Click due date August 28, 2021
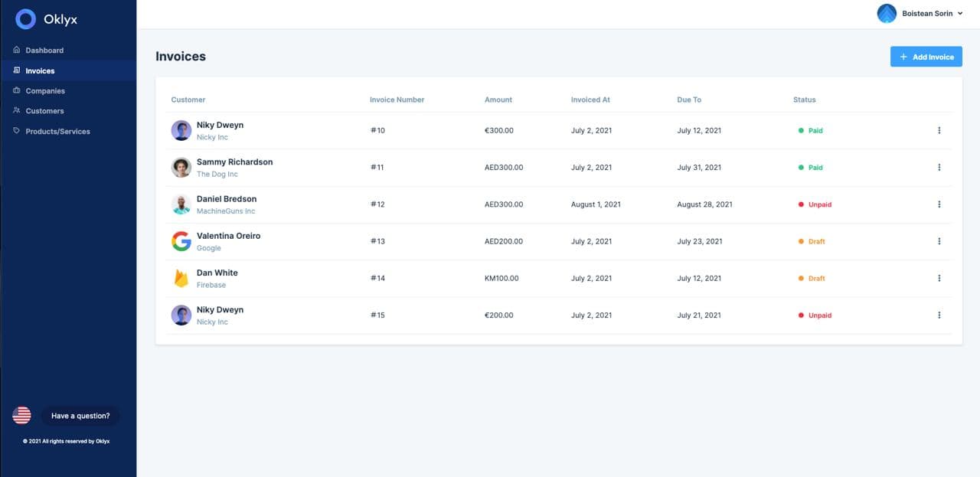This screenshot has height=477, width=980. (x=704, y=204)
